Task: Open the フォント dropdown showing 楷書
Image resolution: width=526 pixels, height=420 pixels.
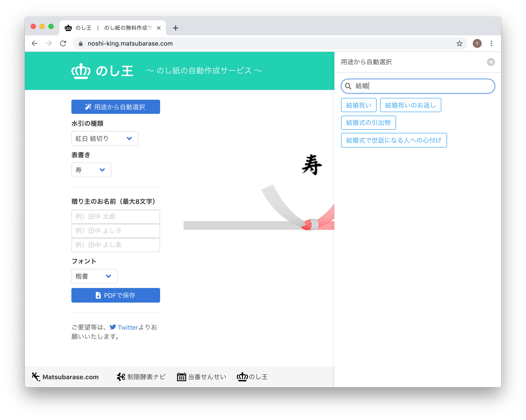Action: point(94,276)
